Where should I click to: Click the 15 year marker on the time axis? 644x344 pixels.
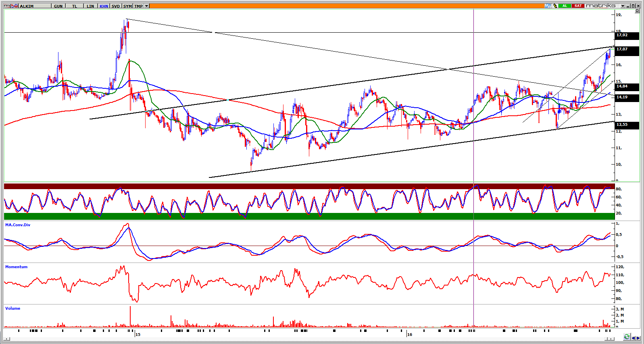coord(138,334)
